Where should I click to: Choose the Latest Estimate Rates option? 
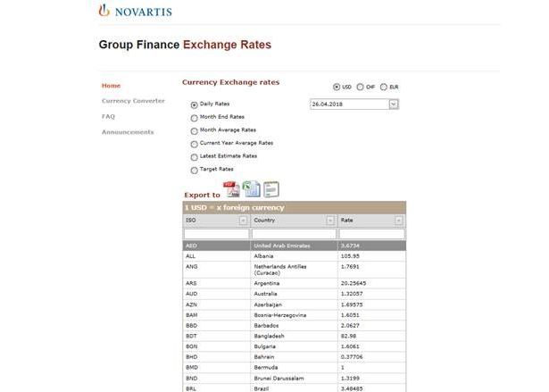pyautogui.click(x=195, y=157)
